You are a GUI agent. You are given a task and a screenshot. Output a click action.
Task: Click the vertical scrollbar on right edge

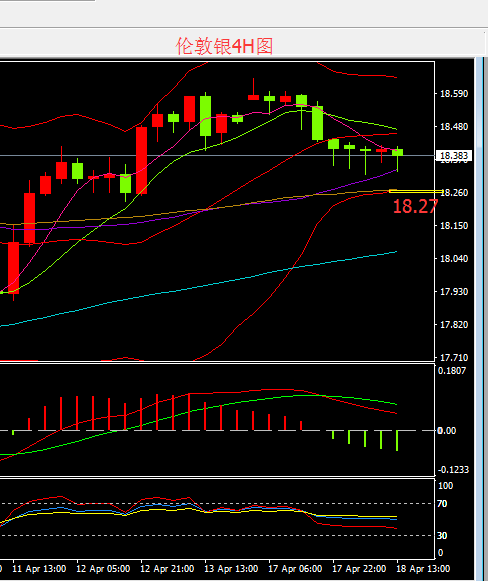pos(479,319)
